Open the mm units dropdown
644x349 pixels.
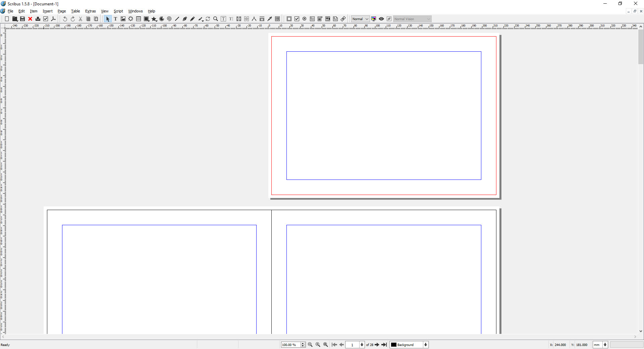pyautogui.click(x=605, y=345)
